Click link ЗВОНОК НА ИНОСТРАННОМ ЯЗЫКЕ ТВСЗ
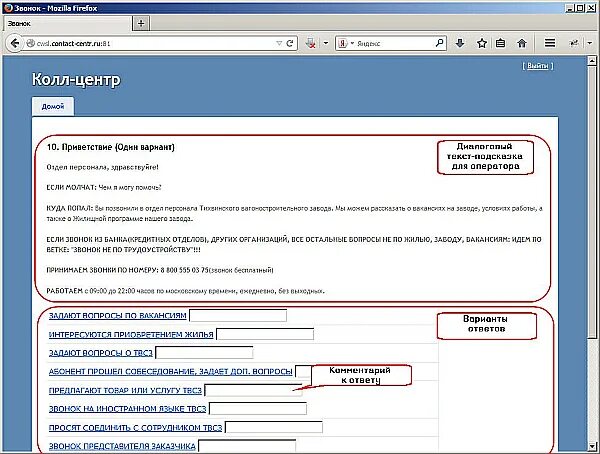Screen dimensions: 600x454 [x=127, y=409]
